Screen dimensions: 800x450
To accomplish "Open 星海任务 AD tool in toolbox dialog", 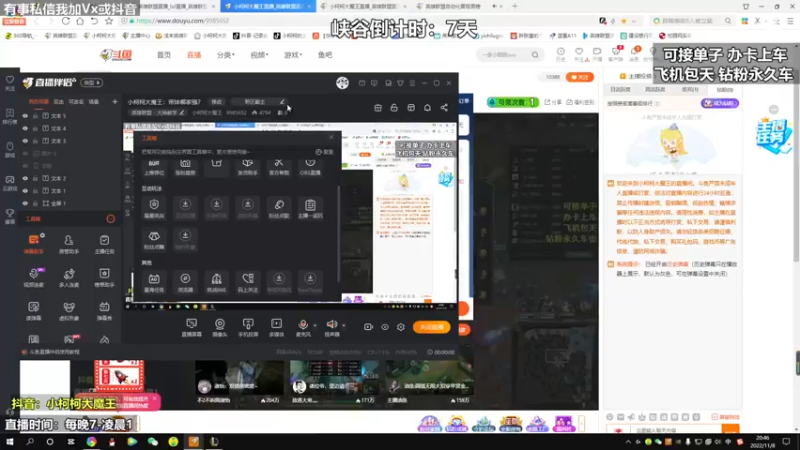I will [154, 282].
